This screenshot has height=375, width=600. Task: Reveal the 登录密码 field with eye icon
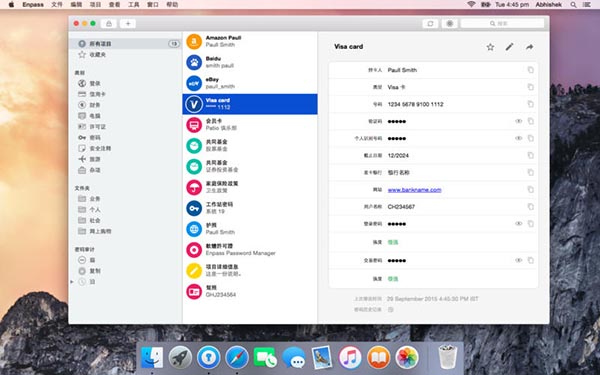(518, 223)
